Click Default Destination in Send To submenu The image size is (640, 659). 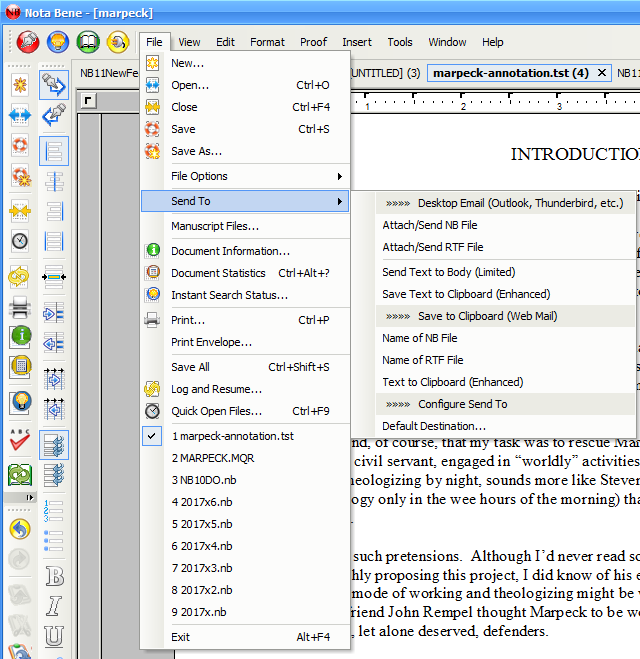click(x=434, y=426)
